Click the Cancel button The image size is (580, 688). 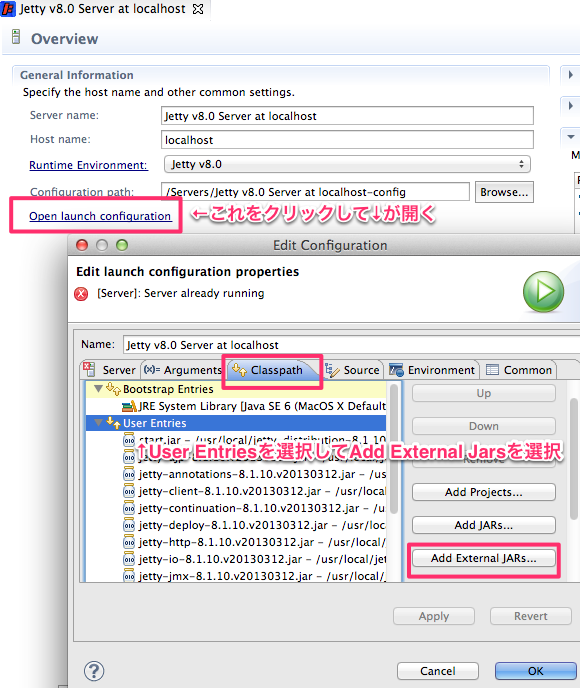pyautogui.click(x=437, y=671)
